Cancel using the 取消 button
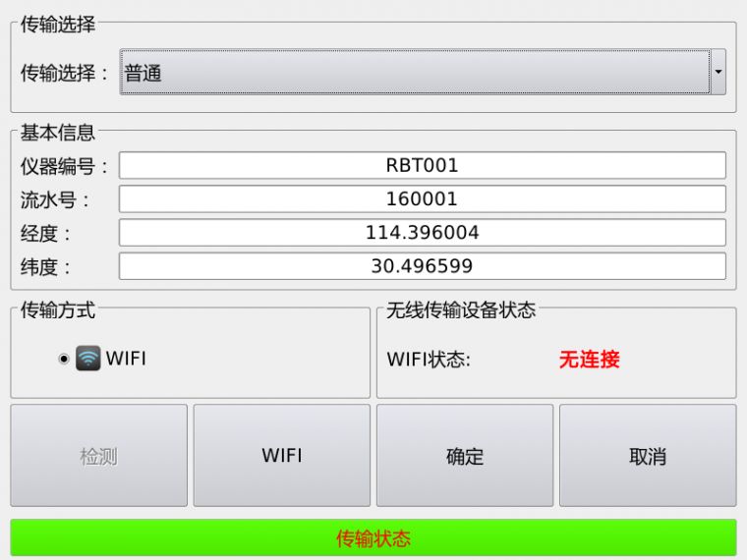Image resolution: width=747 pixels, height=560 pixels. click(x=647, y=455)
